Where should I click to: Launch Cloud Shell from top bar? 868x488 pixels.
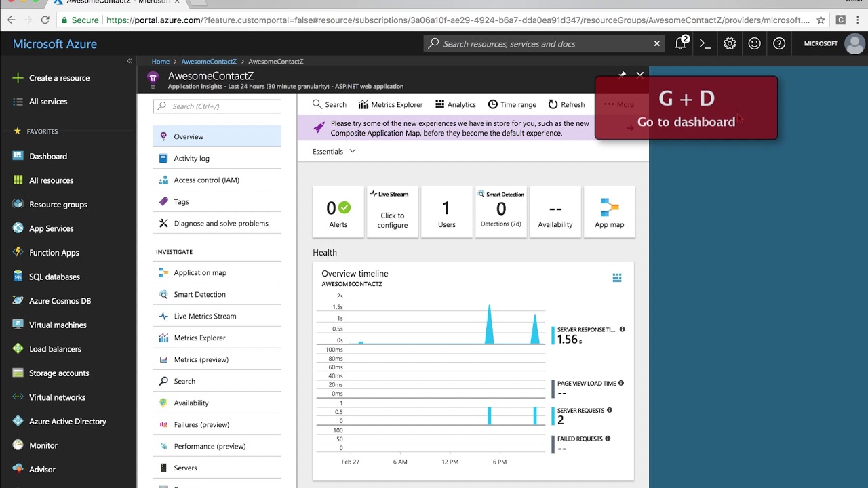tap(705, 43)
